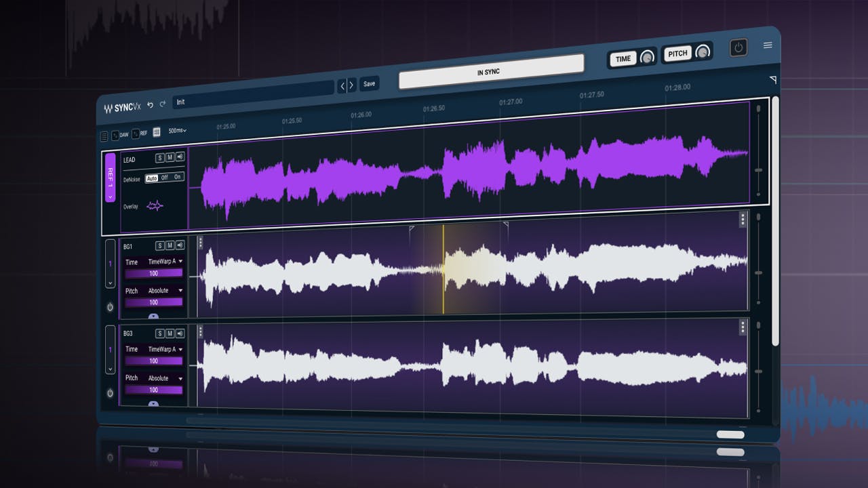
Task: Toggle the grid view icon
Action: pos(157,132)
